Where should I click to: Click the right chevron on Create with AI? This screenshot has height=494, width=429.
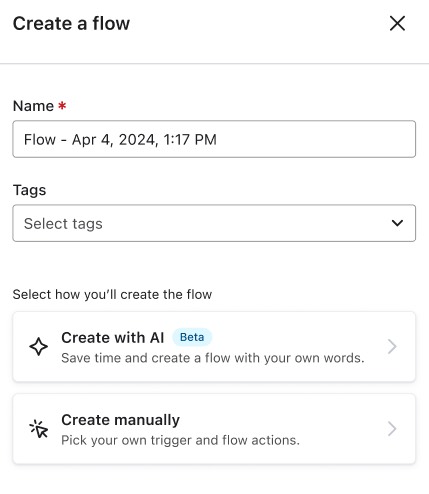(x=392, y=347)
